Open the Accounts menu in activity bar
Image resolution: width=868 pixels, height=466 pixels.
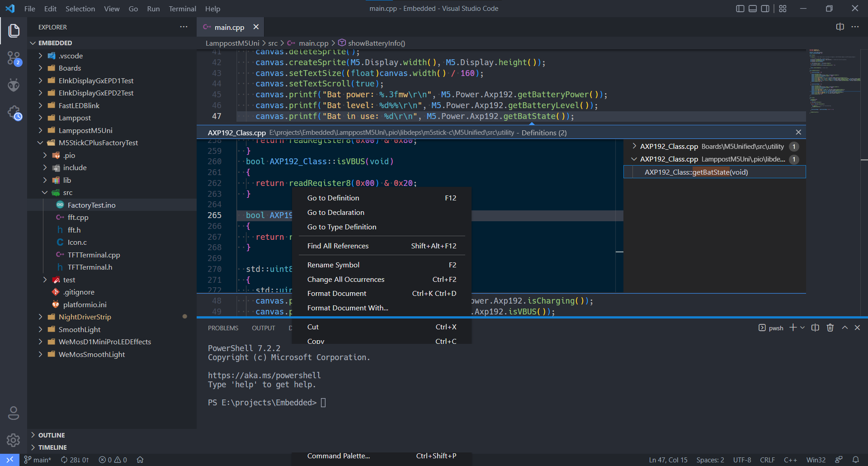point(13,413)
